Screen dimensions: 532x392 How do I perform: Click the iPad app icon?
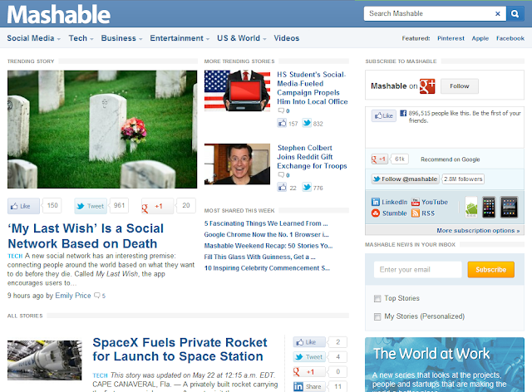pos(510,207)
